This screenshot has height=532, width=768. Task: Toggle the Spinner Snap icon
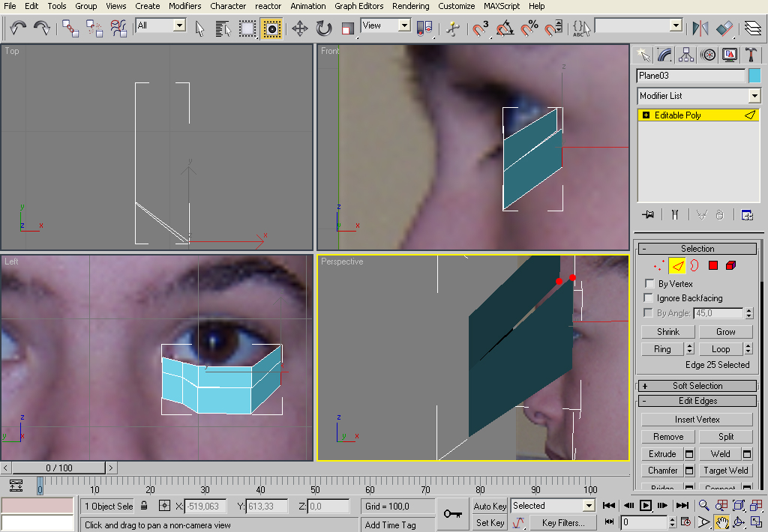553,28
